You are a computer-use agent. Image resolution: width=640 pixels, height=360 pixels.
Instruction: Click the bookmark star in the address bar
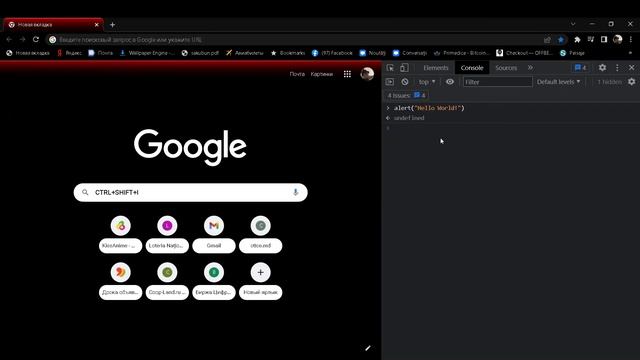point(561,40)
